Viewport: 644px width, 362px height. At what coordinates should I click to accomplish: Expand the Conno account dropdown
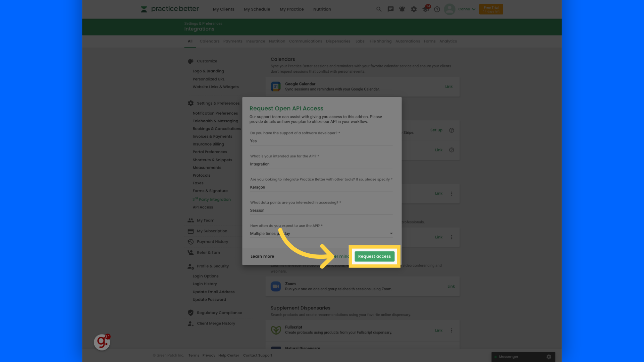point(467,9)
